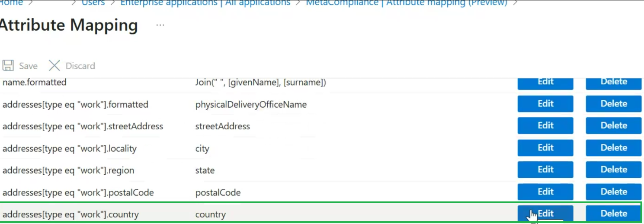Click the Attribute Mapping page title
Screen dimensions: 644x224
coord(68,26)
